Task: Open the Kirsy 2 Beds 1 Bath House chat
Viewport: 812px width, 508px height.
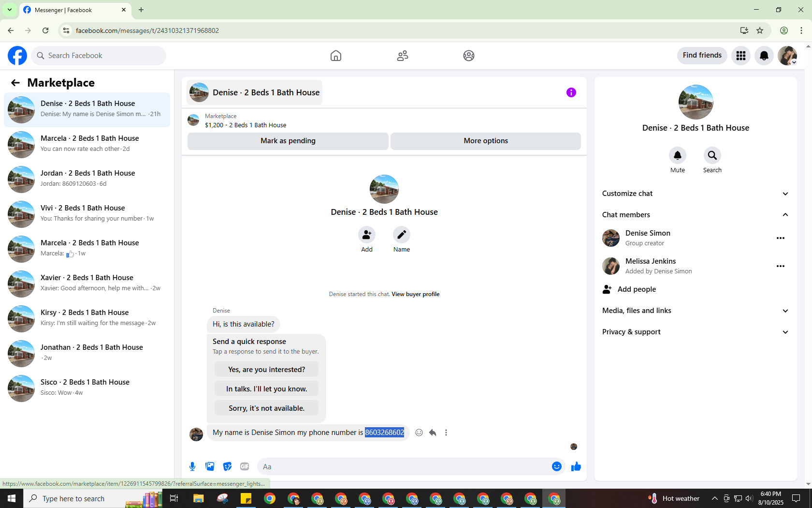Action: pyautogui.click(x=87, y=319)
